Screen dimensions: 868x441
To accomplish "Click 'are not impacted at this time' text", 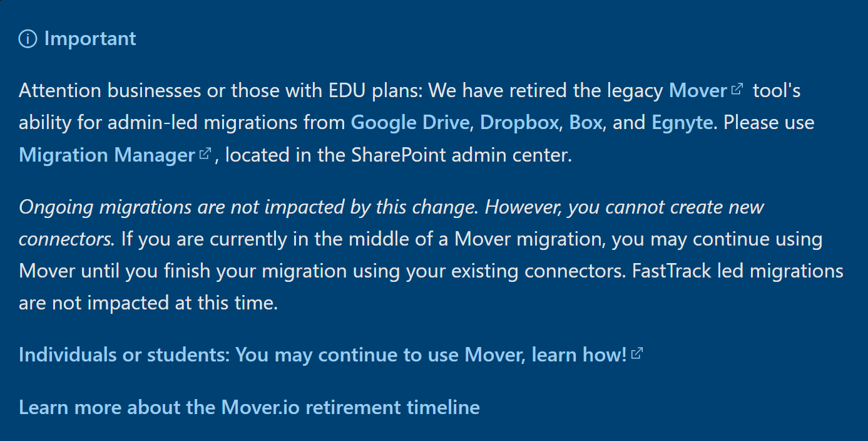I will tap(148, 303).
